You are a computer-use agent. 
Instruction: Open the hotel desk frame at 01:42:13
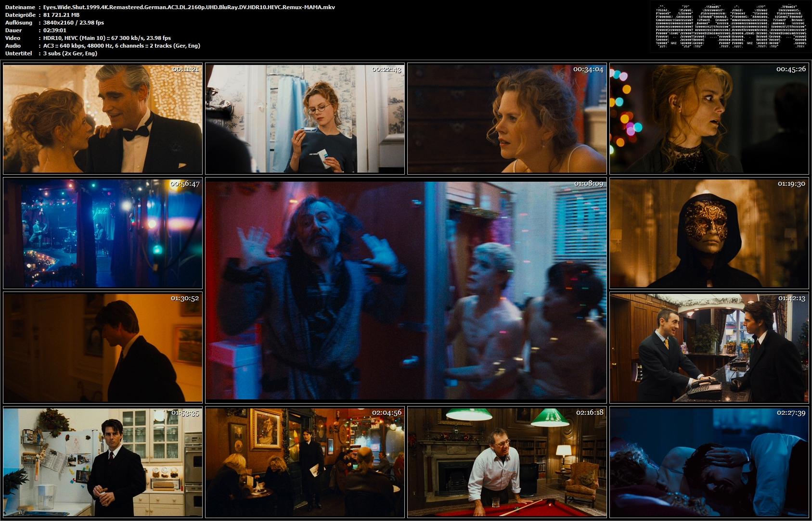[x=709, y=347]
